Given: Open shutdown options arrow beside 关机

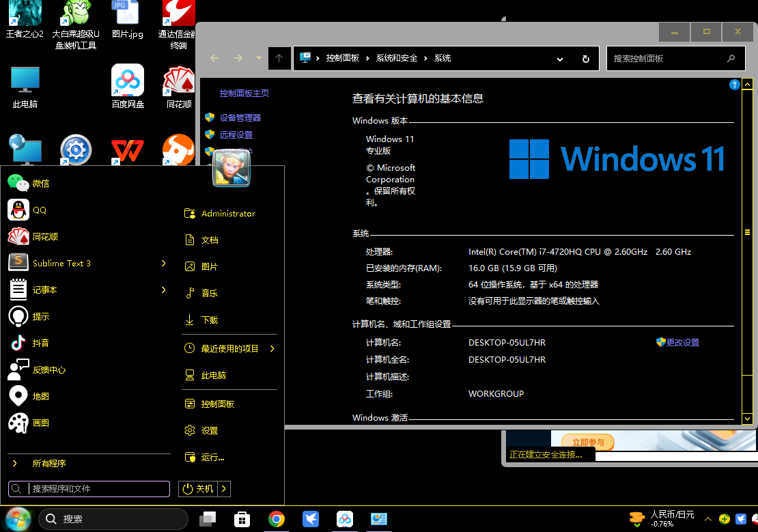Looking at the screenshot, I should 224,489.
